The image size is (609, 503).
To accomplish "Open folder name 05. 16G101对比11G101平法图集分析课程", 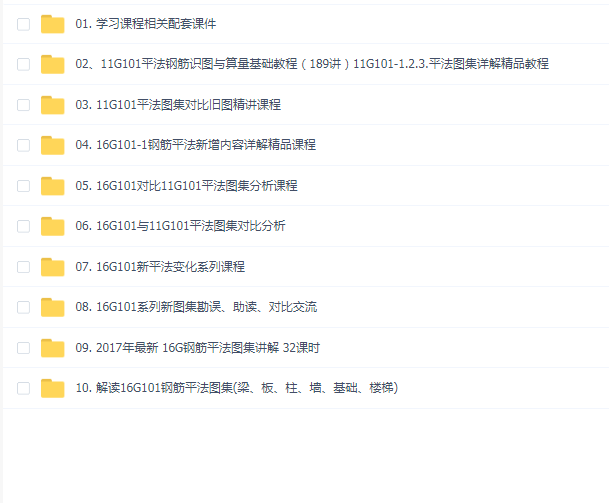I will click(x=186, y=186).
